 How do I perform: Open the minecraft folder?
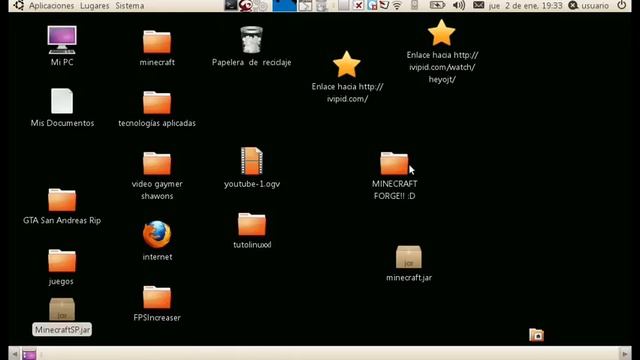click(x=157, y=42)
